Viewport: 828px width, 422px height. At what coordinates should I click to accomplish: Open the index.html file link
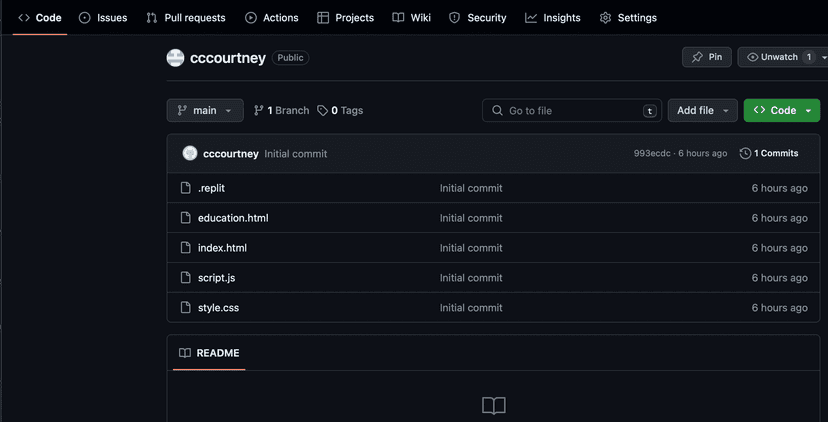point(222,248)
